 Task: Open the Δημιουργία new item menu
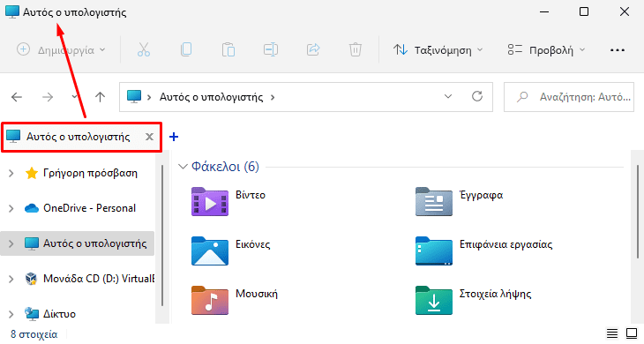(61, 49)
